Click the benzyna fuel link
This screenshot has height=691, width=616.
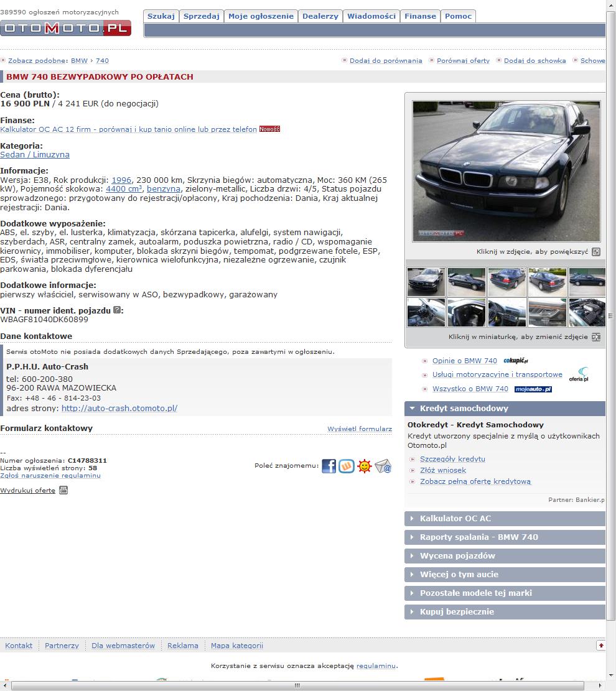[164, 189]
